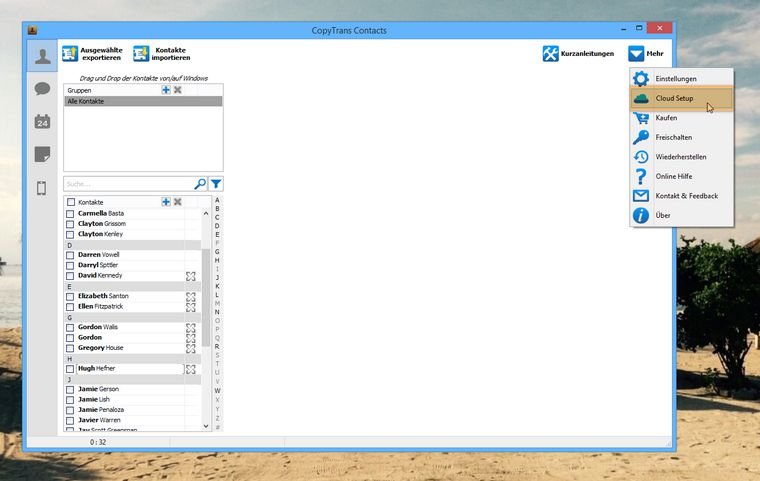Check Clayton Kenley's checkbox
This screenshot has width=760, height=481.
[70, 234]
